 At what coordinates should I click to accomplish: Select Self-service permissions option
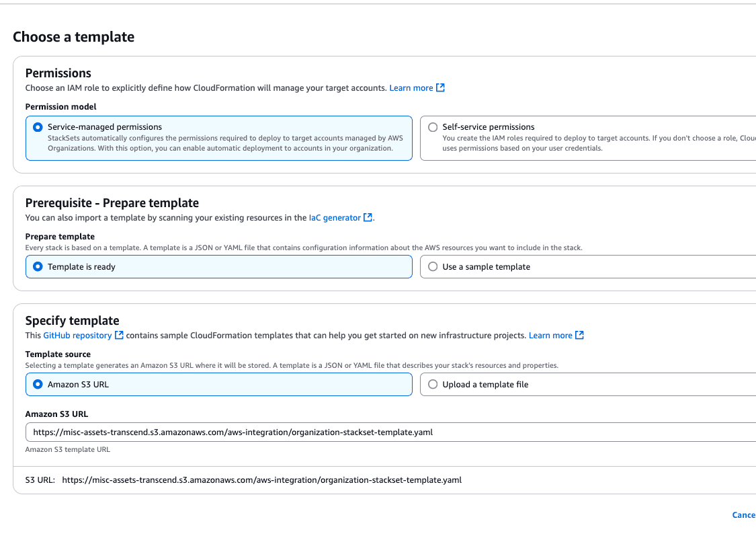point(433,126)
